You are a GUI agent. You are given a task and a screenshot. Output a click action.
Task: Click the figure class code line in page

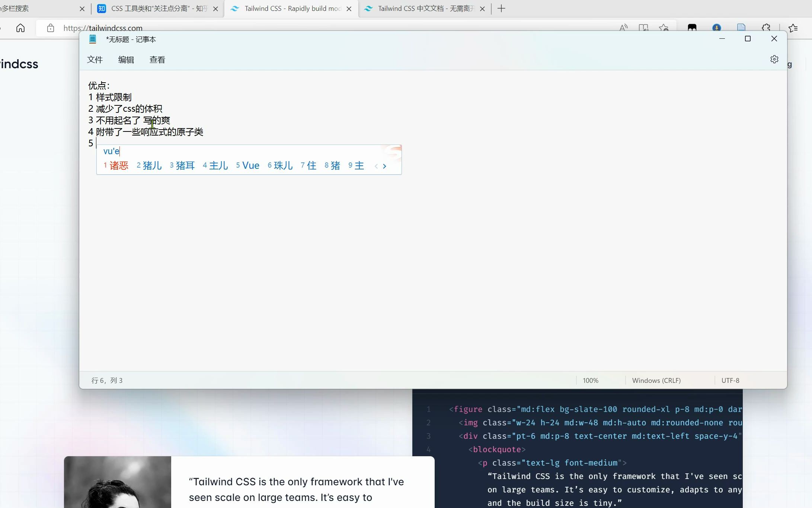click(x=595, y=409)
